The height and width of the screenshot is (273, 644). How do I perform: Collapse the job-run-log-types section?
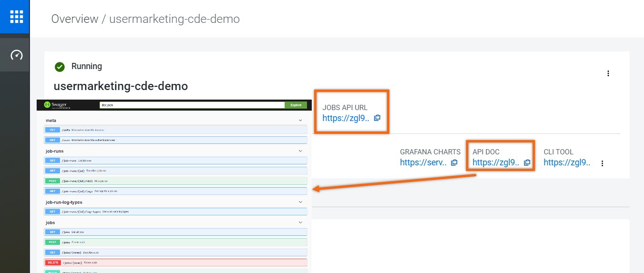click(x=300, y=202)
